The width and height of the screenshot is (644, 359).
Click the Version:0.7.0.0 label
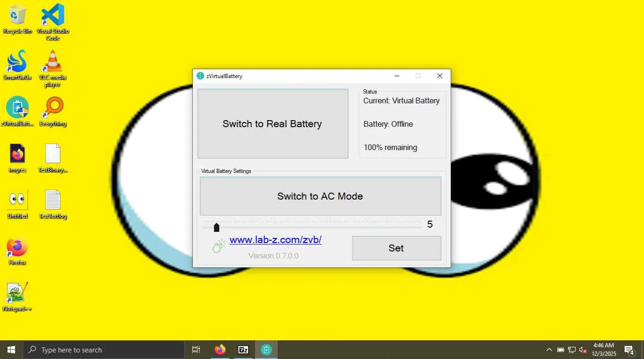(273, 256)
